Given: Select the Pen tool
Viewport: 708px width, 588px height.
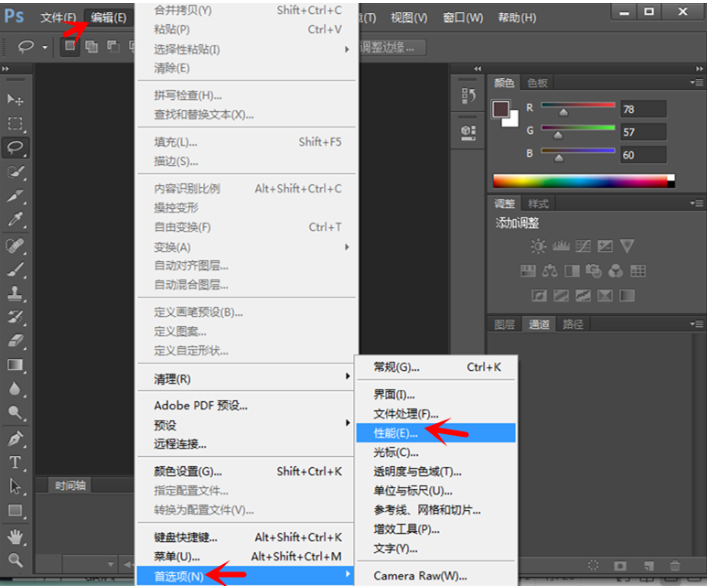Looking at the screenshot, I should [16, 438].
